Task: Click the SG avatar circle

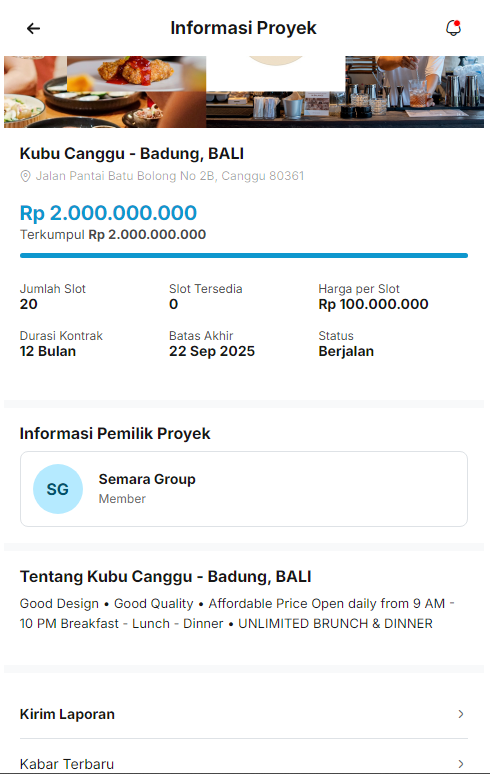Action: tap(58, 489)
